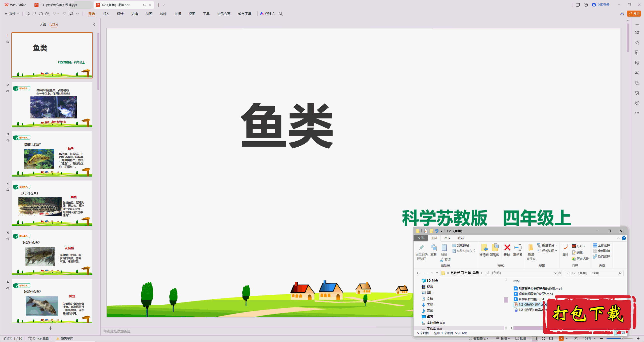Switch to slide sorter grid view icon
This screenshot has width=644, height=342.
point(543,338)
